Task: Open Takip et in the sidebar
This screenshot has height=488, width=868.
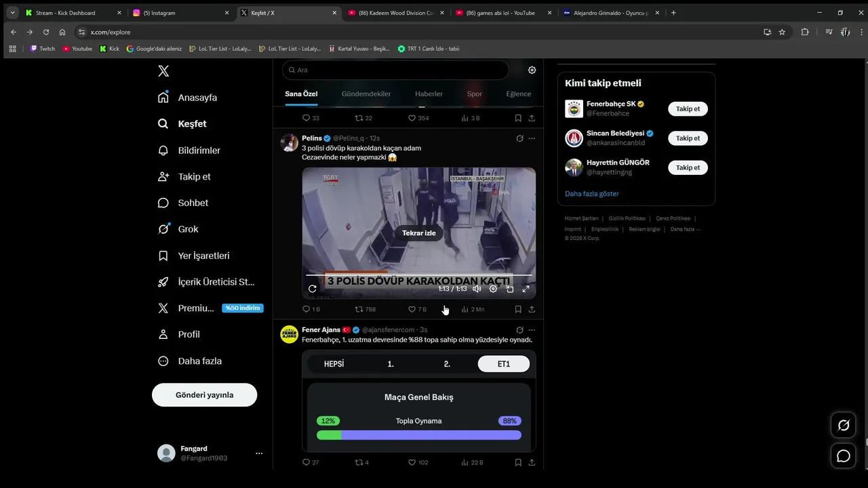Action: [x=184, y=176]
